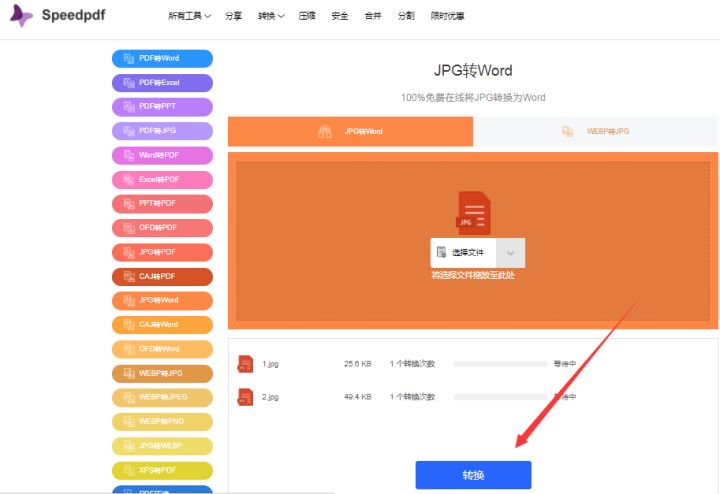This screenshot has height=494, width=720.
Task: Select WEBP转JPG in the sidebar
Action: tap(162, 373)
